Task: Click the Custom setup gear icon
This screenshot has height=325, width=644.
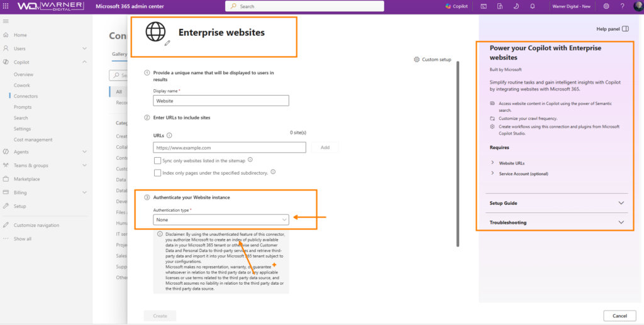Action: (x=416, y=60)
